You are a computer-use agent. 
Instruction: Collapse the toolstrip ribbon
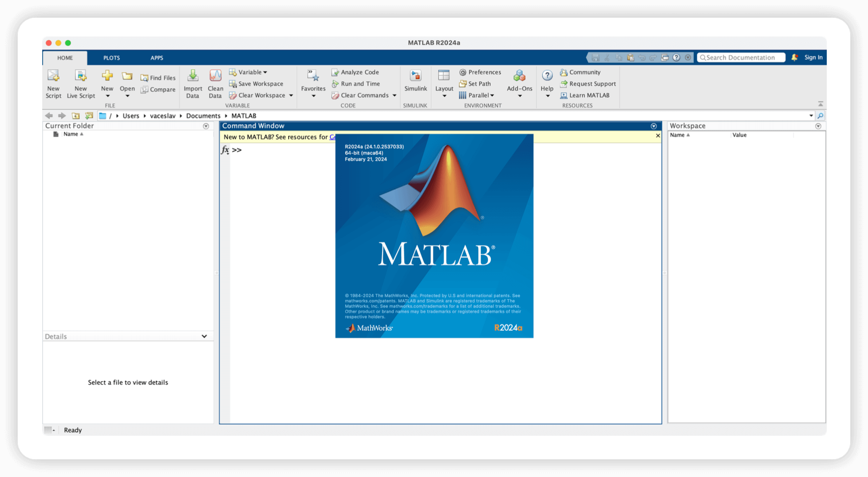(820, 104)
